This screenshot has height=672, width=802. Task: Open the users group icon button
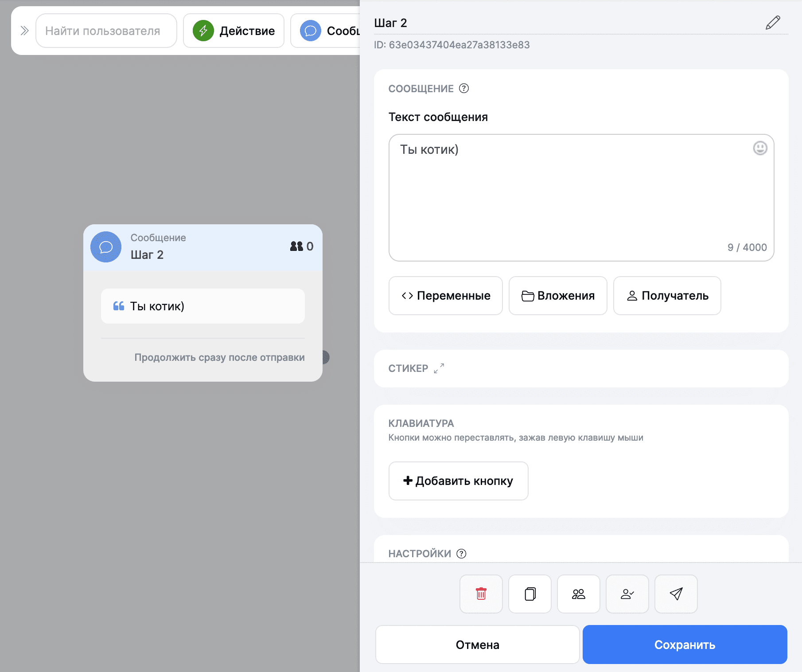(578, 594)
